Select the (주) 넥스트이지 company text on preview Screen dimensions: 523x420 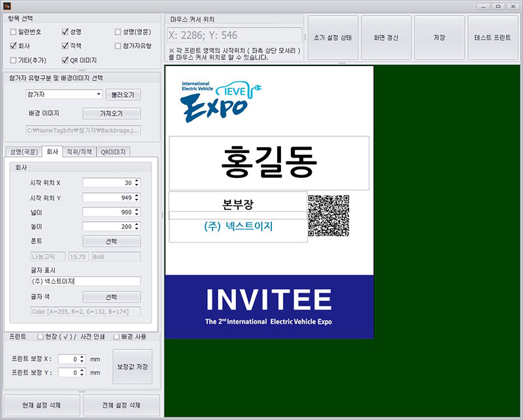click(239, 226)
